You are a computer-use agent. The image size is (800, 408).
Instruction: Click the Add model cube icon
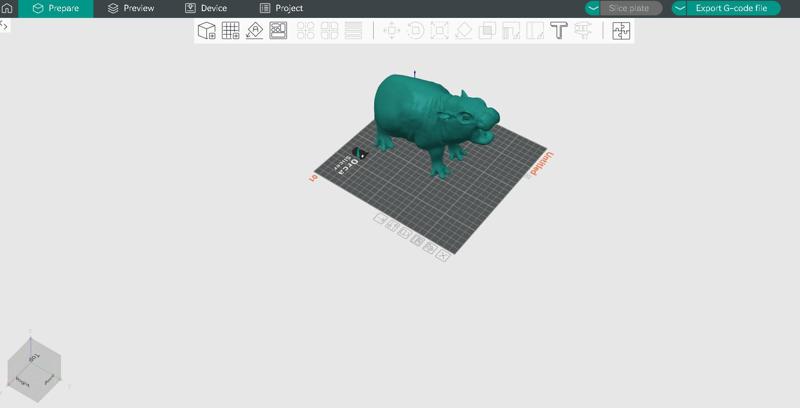click(207, 31)
